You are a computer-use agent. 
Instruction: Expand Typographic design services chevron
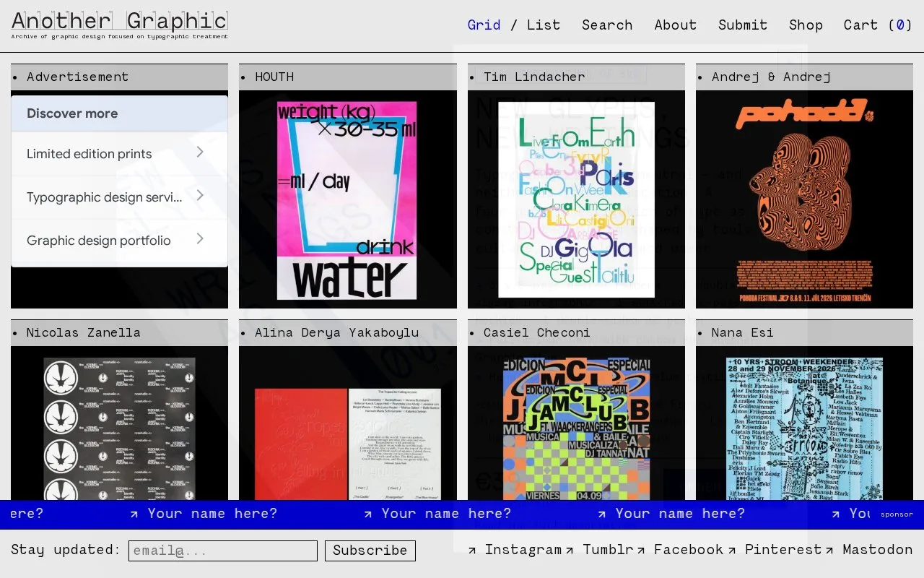coord(200,195)
